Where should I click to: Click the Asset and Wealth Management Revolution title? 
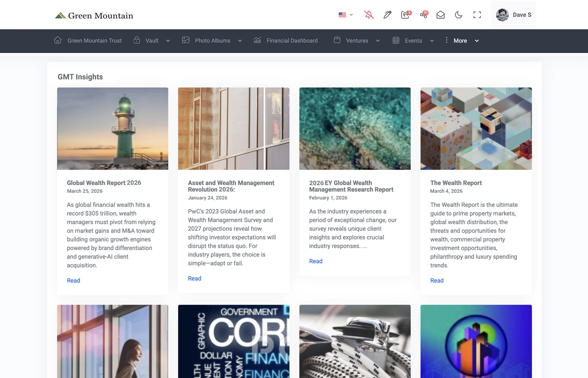(231, 186)
